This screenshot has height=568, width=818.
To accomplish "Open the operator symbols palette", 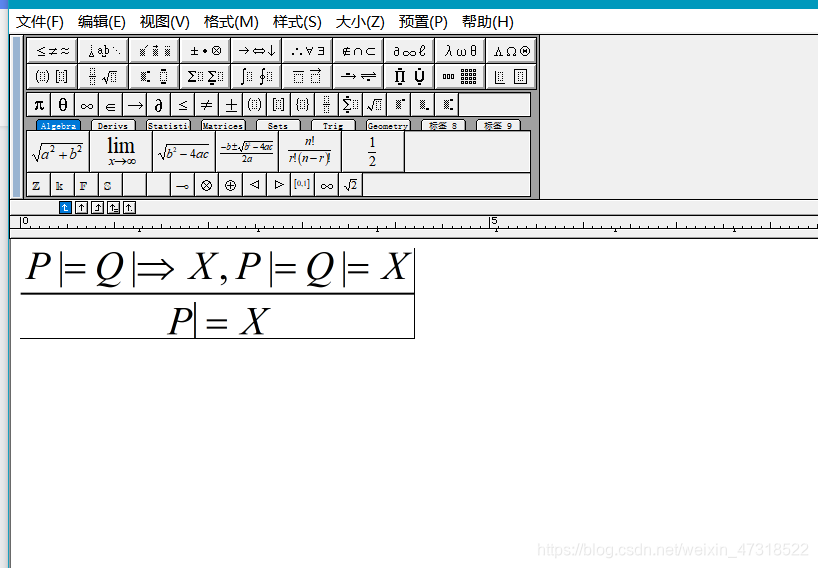I will pyautogui.click(x=205, y=51).
